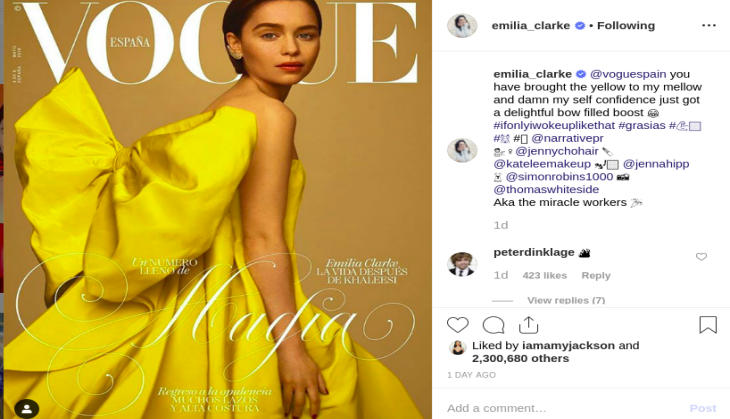
Task: Open iamamyjackson's small avatar beside the likes
Action: tap(457, 347)
